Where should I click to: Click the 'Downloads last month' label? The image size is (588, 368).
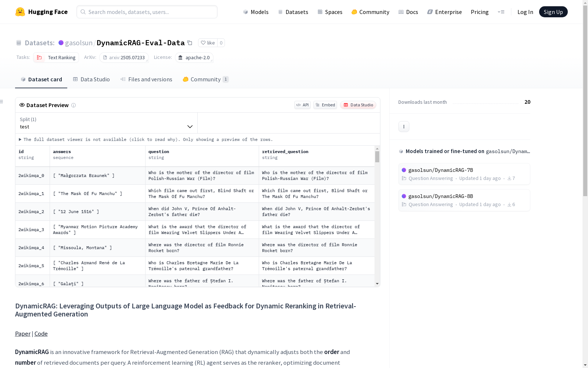pos(423,102)
